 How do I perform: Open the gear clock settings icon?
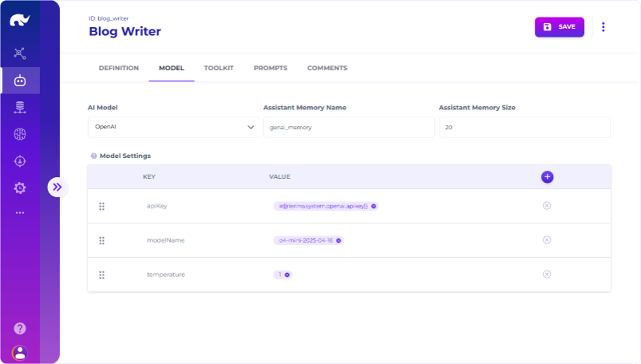(x=20, y=188)
